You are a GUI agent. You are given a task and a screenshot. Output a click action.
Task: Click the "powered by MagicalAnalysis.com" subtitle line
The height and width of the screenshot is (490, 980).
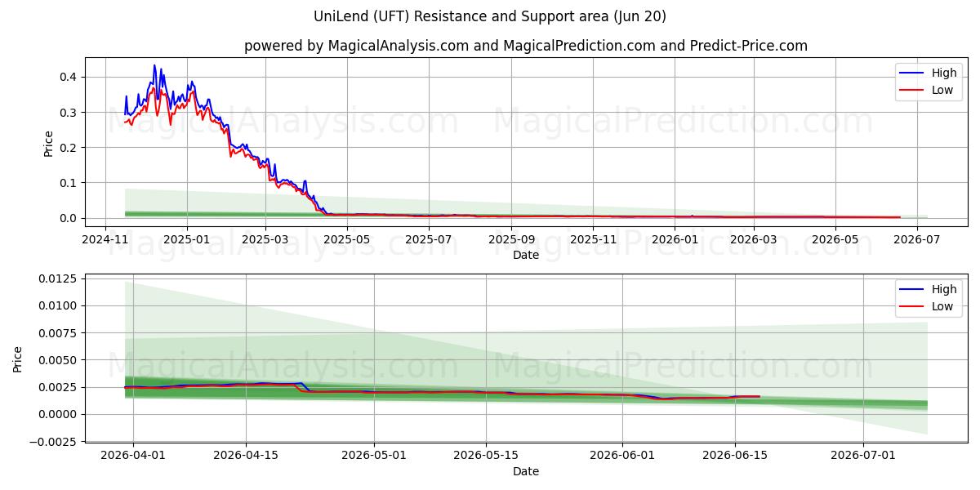pos(526,46)
